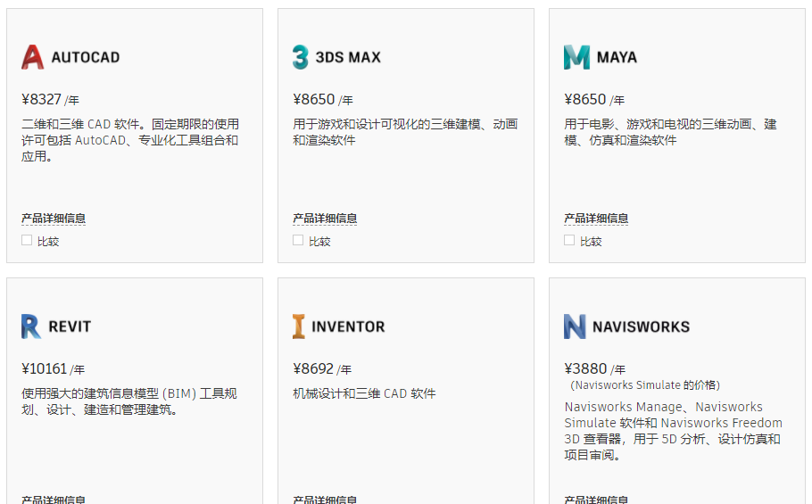
Task: Tick the 比较 checkbox for 3ds Max
Action: (x=298, y=240)
